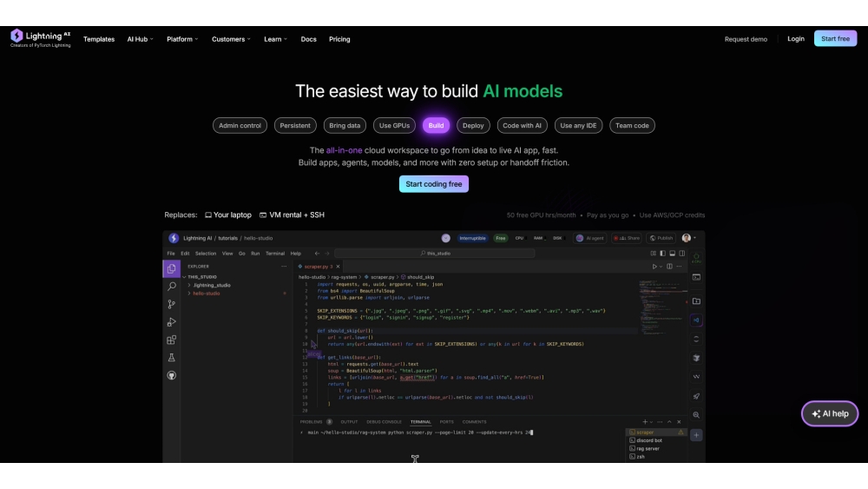
Task: Click the W-shaped icon in the right sidebar
Action: point(696,377)
